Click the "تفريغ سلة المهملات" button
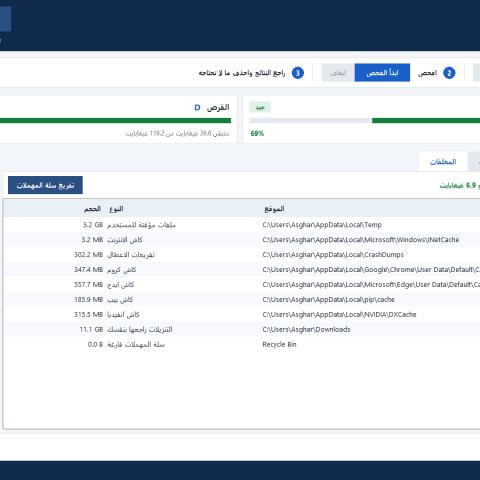This screenshot has height=480, width=480. [x=45, y=185]
